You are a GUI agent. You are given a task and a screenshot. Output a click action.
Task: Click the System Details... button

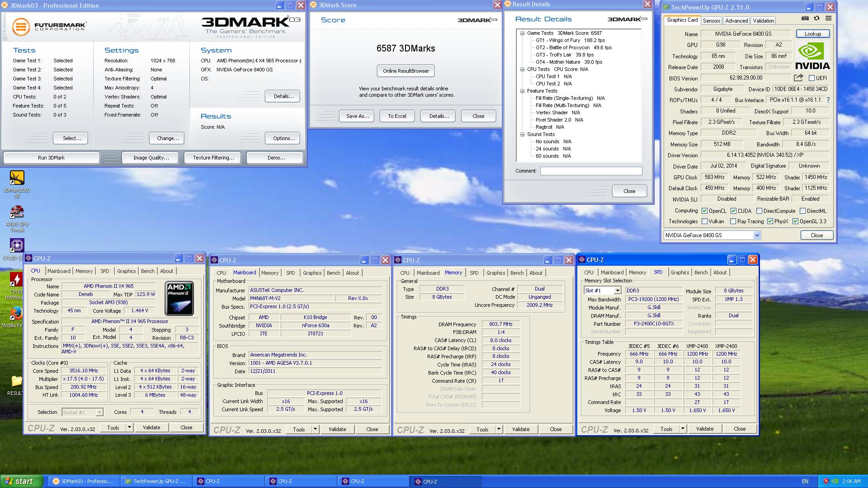283,96
